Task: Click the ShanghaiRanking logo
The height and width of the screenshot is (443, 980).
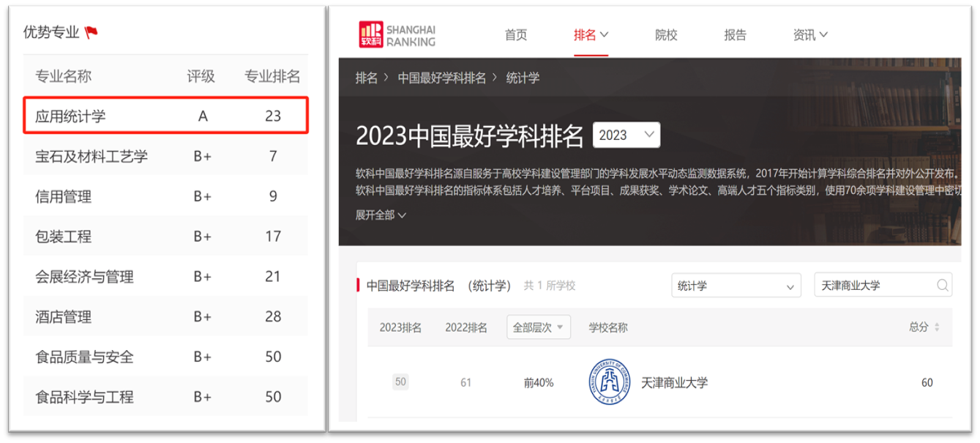Action: coord(397,34)
